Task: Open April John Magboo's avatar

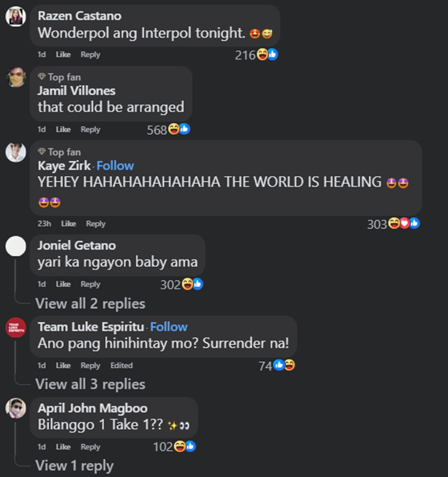Action: click(16, 408)
